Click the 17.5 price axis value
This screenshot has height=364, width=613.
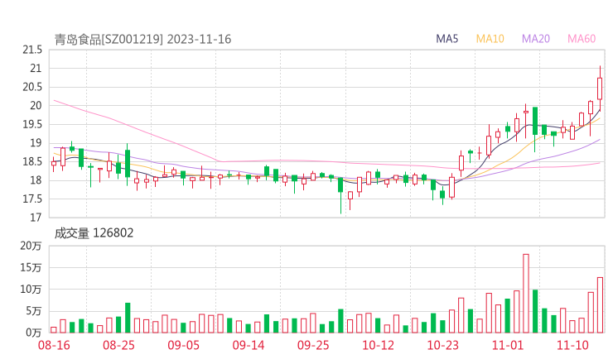(x=32, y=199)
